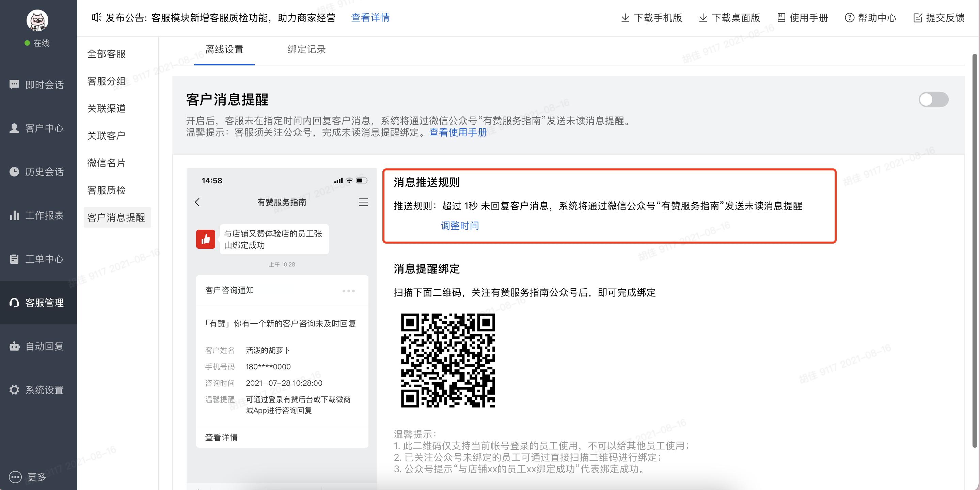
Task: Click the binding QR code image
Action: [448, 361]
